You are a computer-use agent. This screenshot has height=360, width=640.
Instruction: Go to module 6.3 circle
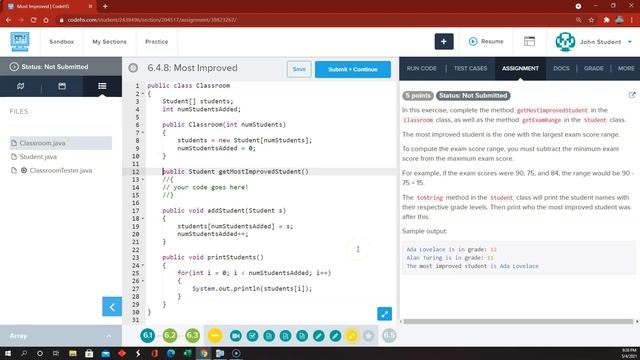192,336
